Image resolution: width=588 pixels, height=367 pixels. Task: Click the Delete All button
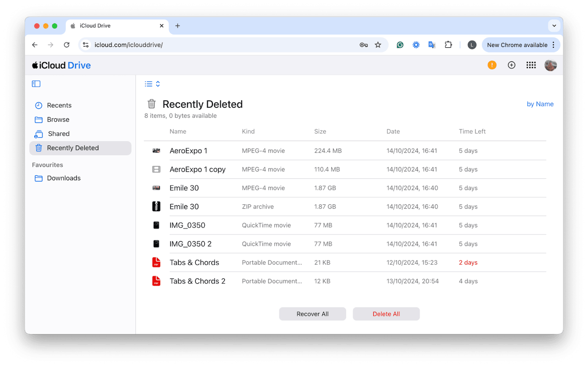[386, 314]
